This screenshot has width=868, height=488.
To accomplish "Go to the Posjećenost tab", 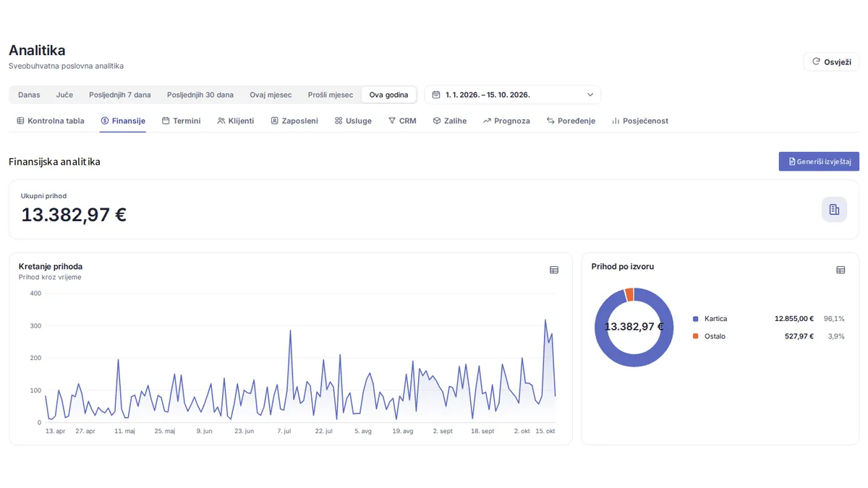I will 639,121.
